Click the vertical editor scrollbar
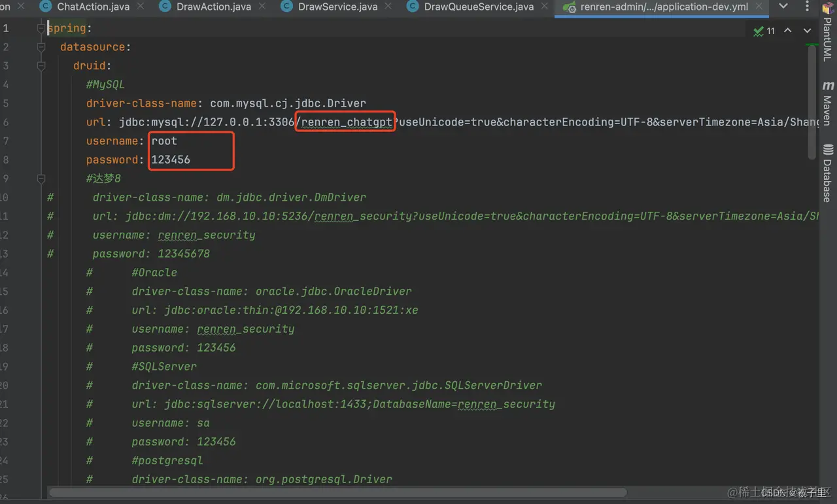This screenshot has width=837, height=504. (x=812, y=101)
